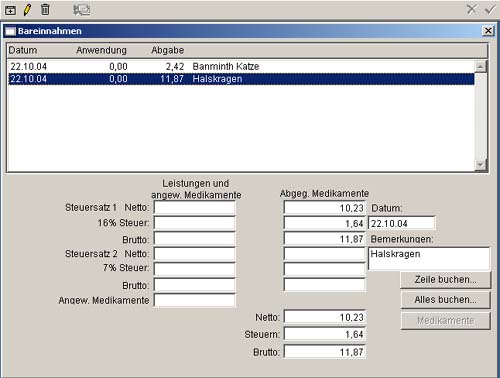
Task: Click the add new entry toolbar icon
Action: point(10,10)
